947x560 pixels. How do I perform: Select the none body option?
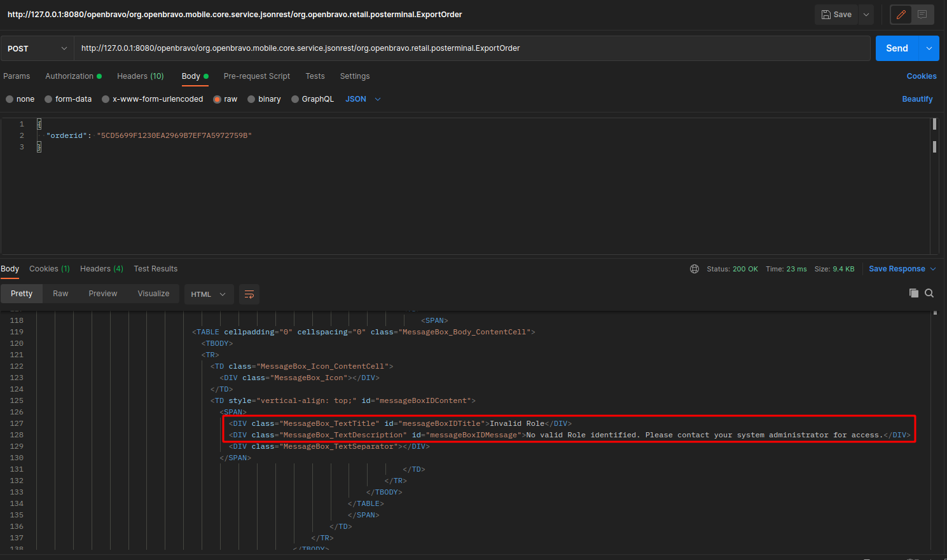pyautogui.click(x=10, y=99)
